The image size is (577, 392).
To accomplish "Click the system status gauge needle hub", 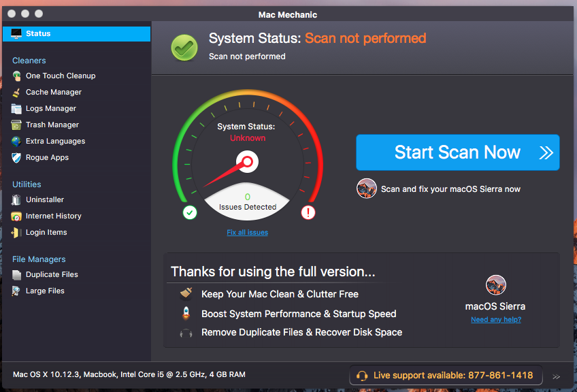I will (x=247, y=161).
